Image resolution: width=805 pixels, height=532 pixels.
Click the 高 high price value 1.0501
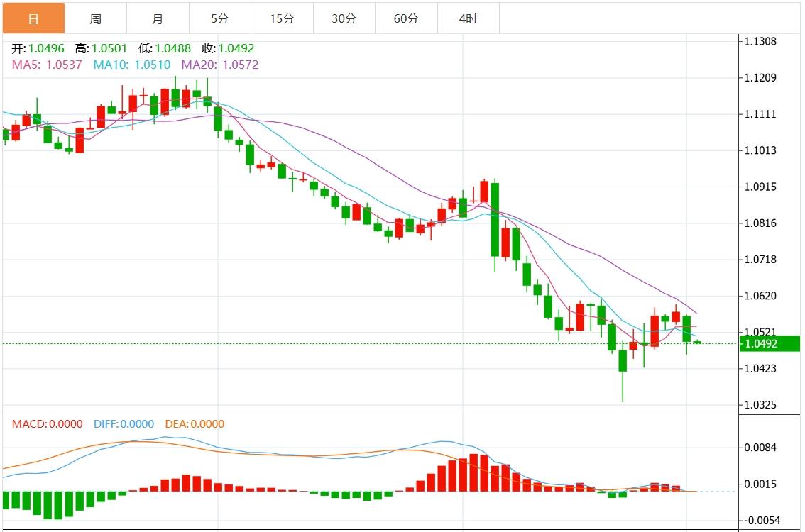click(110, 49)
